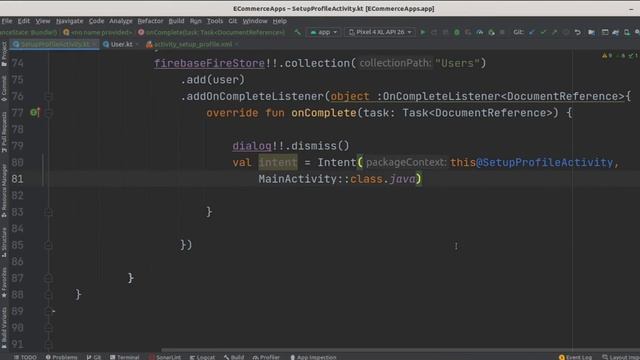640x360 pixels.
Task: Open the Profiler tool window
Action: point(266,357)
